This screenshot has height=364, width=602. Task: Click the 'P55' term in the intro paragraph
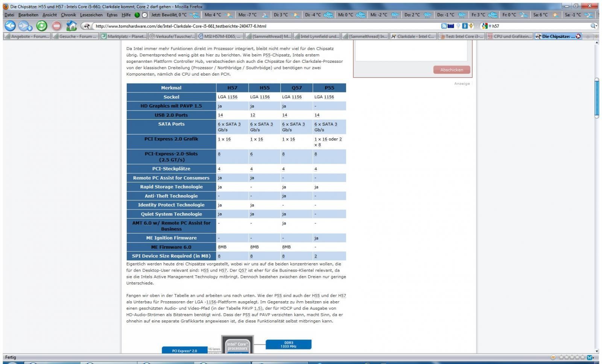pyautogui.click(x=267, y=55)
